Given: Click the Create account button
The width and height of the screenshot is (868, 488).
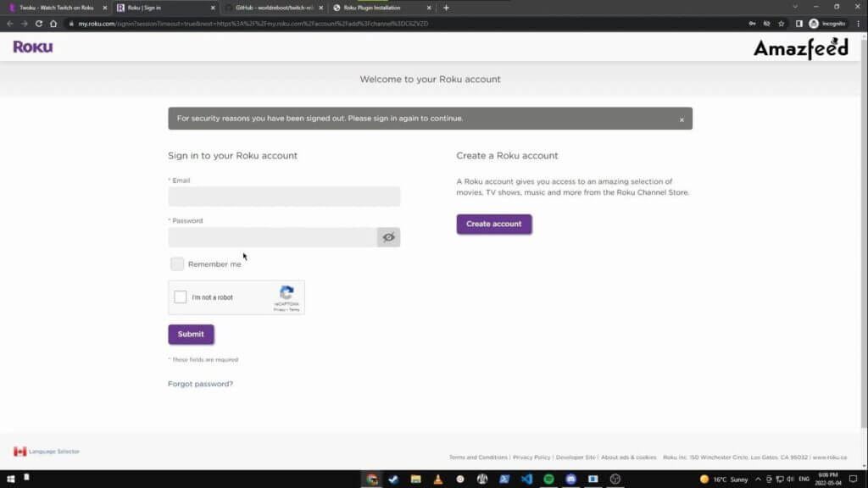Looking at the screenshot, I should click(x=494, y=224).
